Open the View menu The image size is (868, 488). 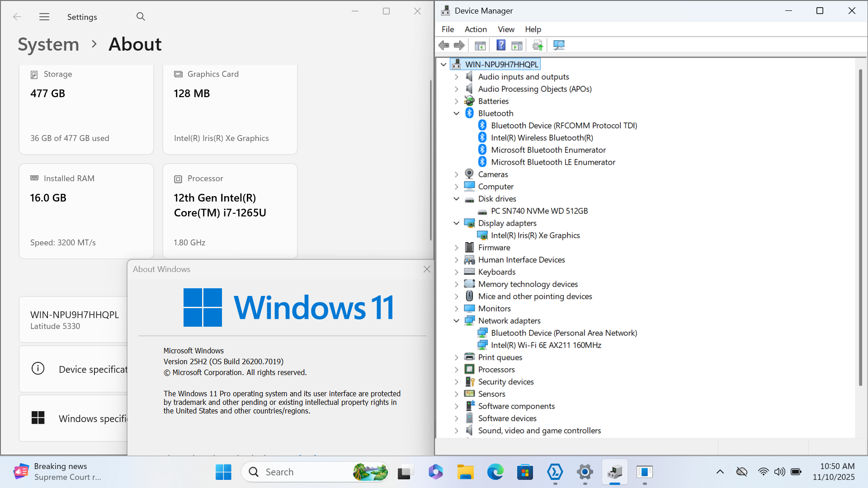pos(506,29)
